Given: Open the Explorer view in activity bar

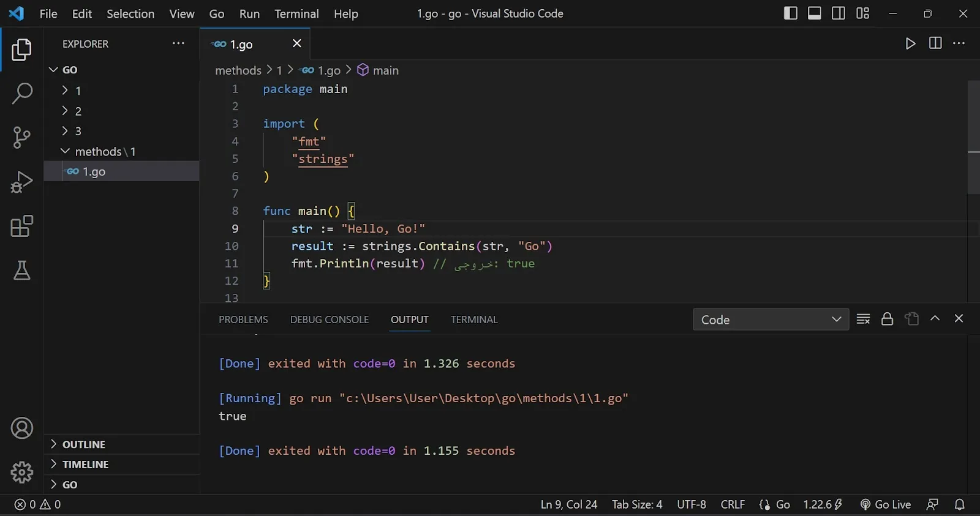Looking at the screenshot, I should (x=21, y=50).
